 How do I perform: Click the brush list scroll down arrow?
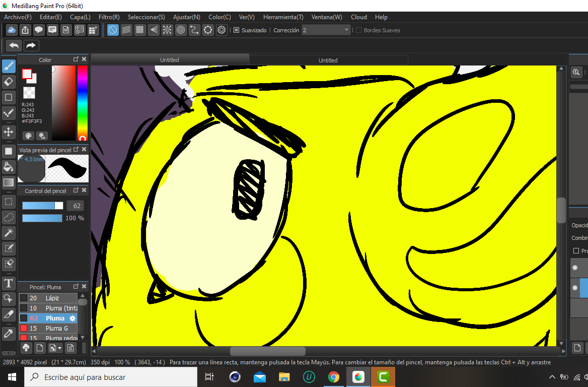pyautogui.click(x=83, y=338)
